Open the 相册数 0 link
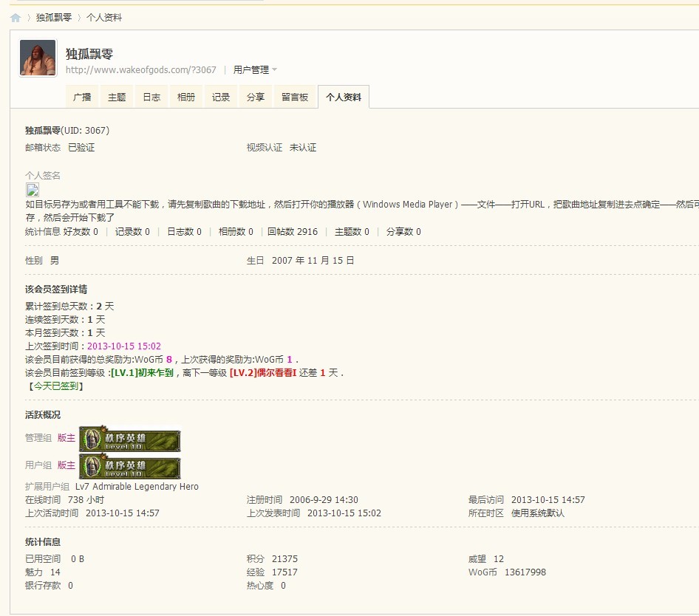Viewport: 699px width, 616px height. (236, 232)
